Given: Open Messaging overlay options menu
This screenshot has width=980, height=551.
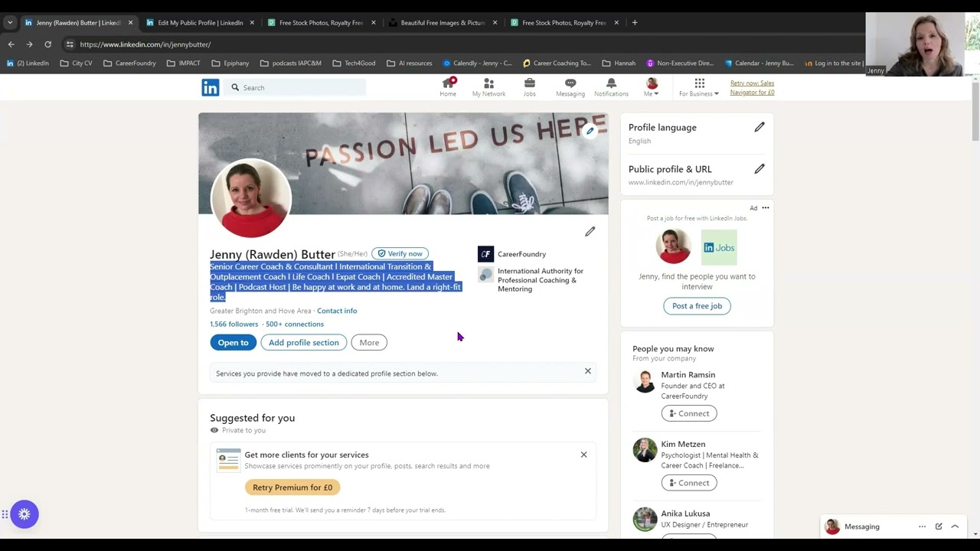Looking at the screenshot, I should point(922,527).
